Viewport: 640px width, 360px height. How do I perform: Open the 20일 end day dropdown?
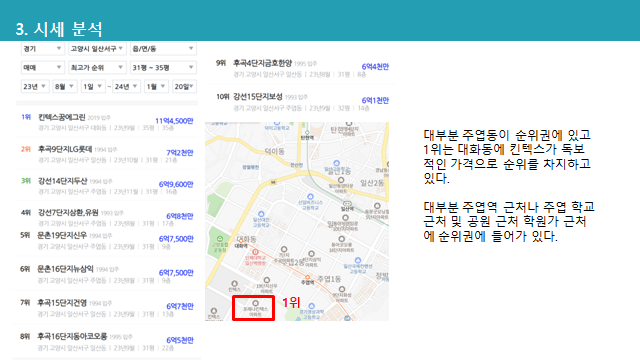tap(184, 87)
